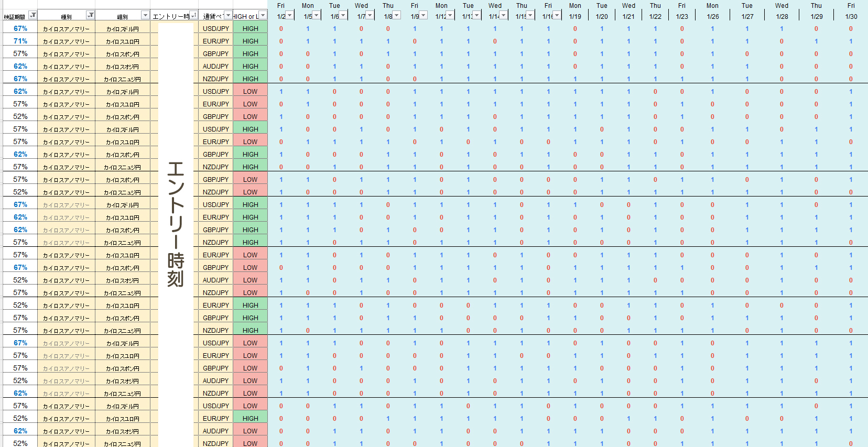Expand the 細別 column filter dropdown
868x447 pixels.
[146, 15]
